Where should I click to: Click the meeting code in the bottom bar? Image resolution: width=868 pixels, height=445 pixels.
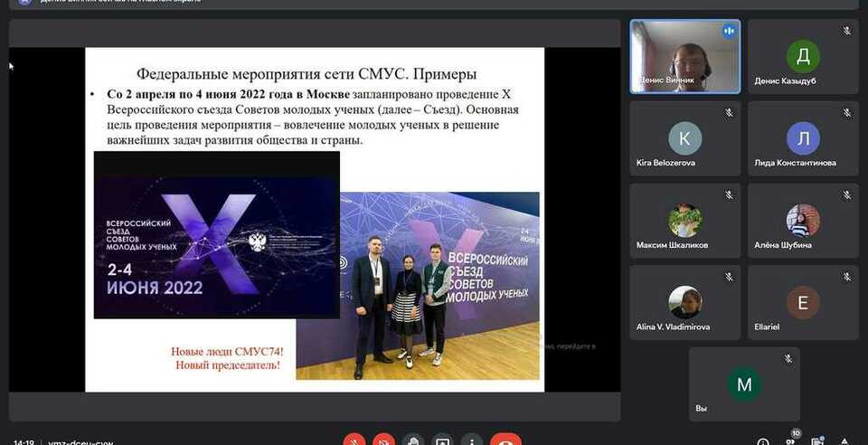80,443
